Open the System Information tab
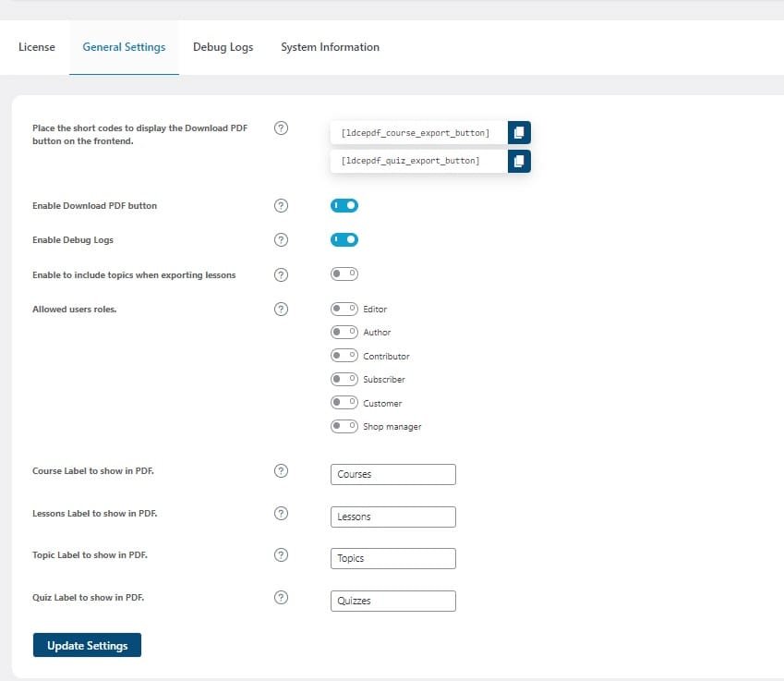The width and height of the screenshot is (784, 681). click(330, 47)
